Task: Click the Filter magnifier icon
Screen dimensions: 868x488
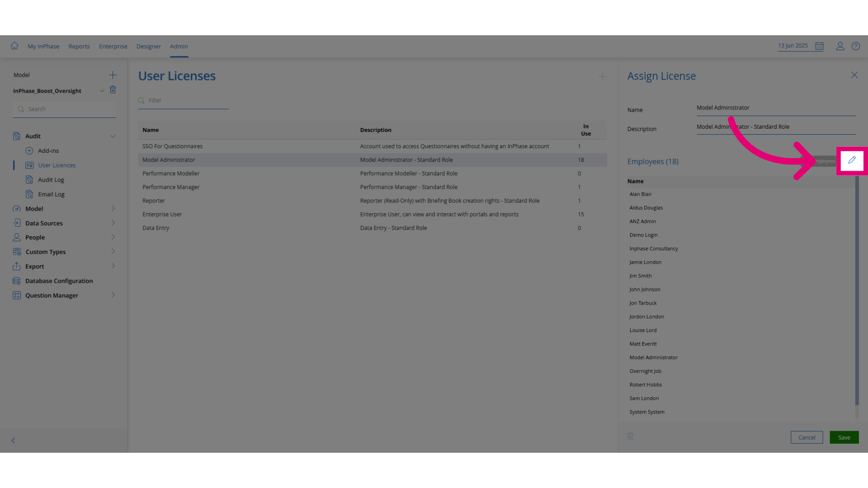Action: 142,100
